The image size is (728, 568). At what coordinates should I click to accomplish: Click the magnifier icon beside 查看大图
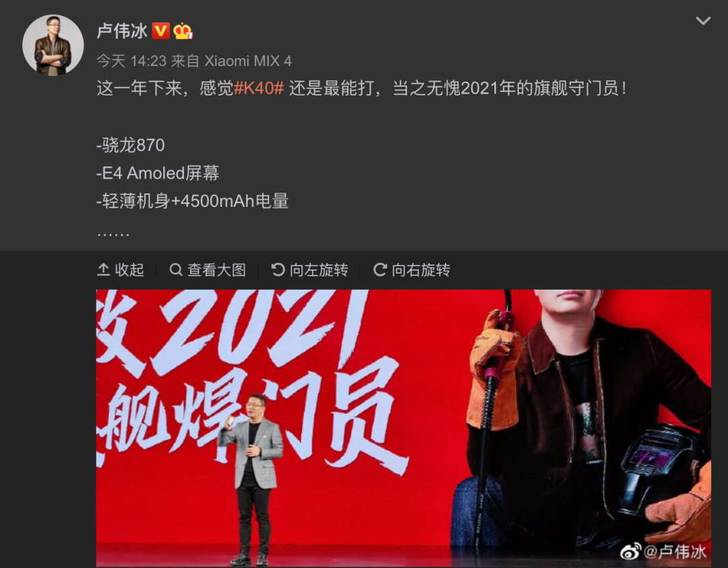coord(175,270)
